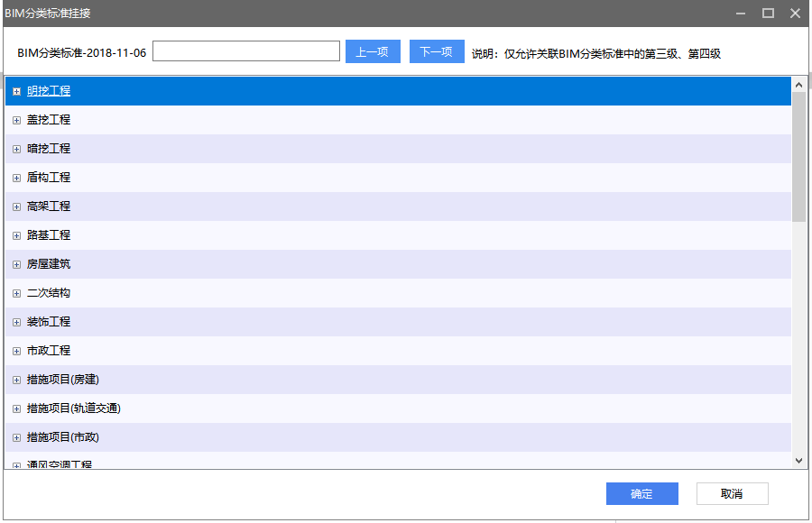Click the 下一项 next button
Image resolution: width=812 pixels, height=523 pixels.
(437, 51)
